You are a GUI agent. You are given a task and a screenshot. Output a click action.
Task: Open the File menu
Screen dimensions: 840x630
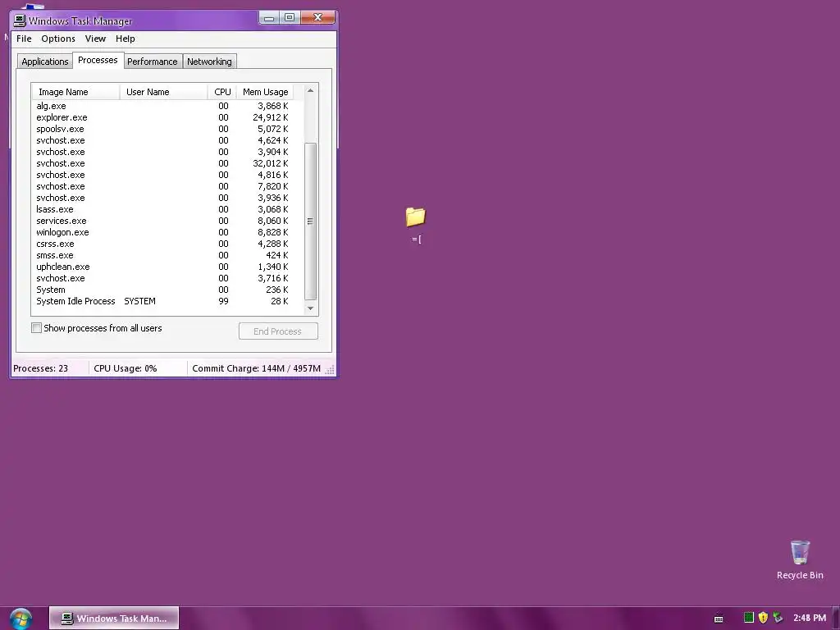[x=24, y=39]
